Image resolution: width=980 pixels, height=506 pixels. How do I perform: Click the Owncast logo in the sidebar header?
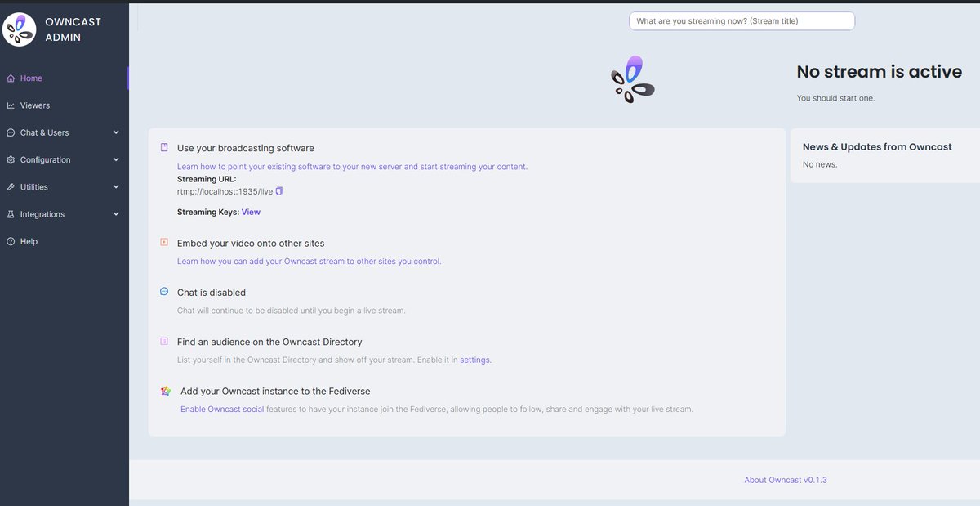click(x=20, y=29)
